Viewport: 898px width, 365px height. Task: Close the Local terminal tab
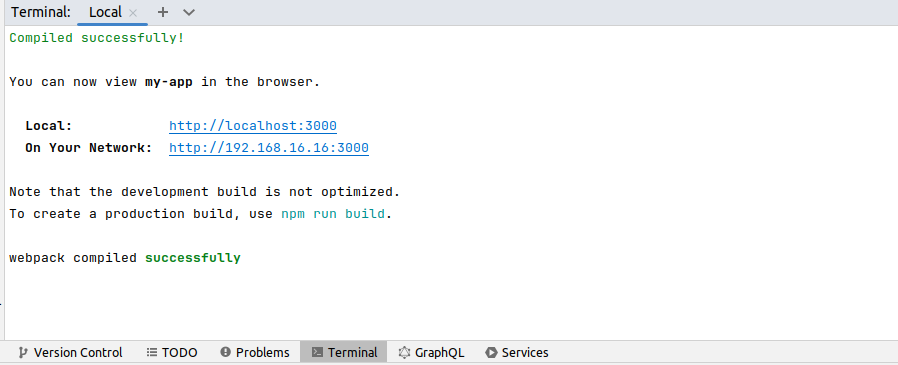pyautogui.click(x=133, y=13)
